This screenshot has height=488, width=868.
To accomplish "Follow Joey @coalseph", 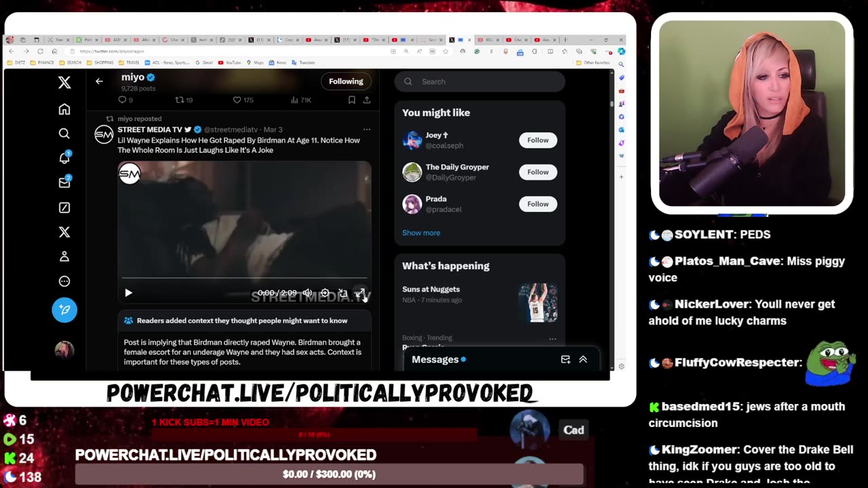I will point(538,140).
